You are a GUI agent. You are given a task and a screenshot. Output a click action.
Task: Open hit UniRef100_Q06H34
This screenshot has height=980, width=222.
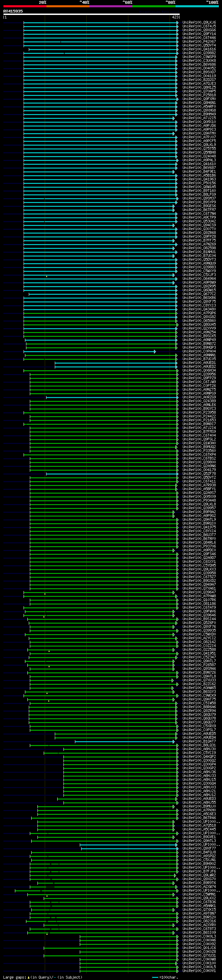(x=199, y=371)
